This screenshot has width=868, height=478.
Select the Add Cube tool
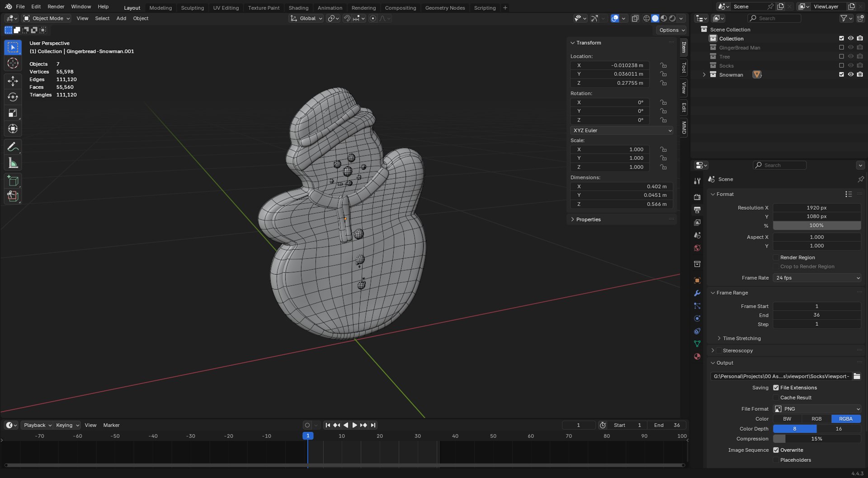click(x=13, y=181)
